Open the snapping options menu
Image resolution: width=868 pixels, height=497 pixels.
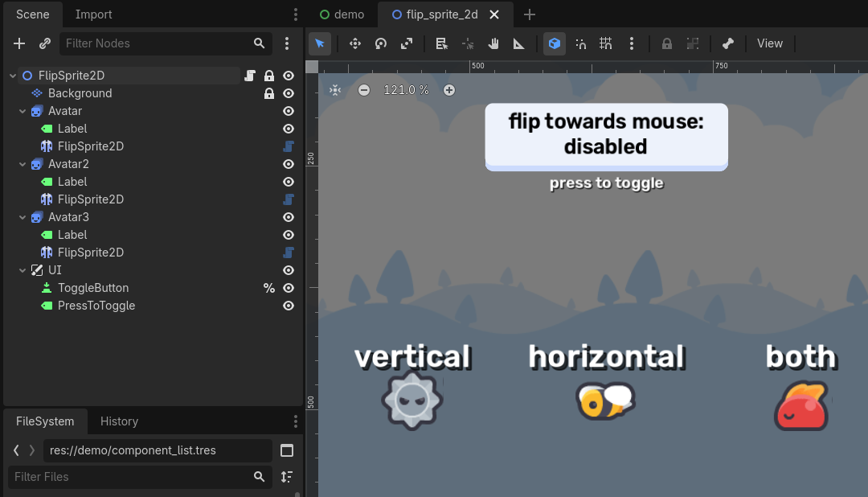(x=632, y=43)
